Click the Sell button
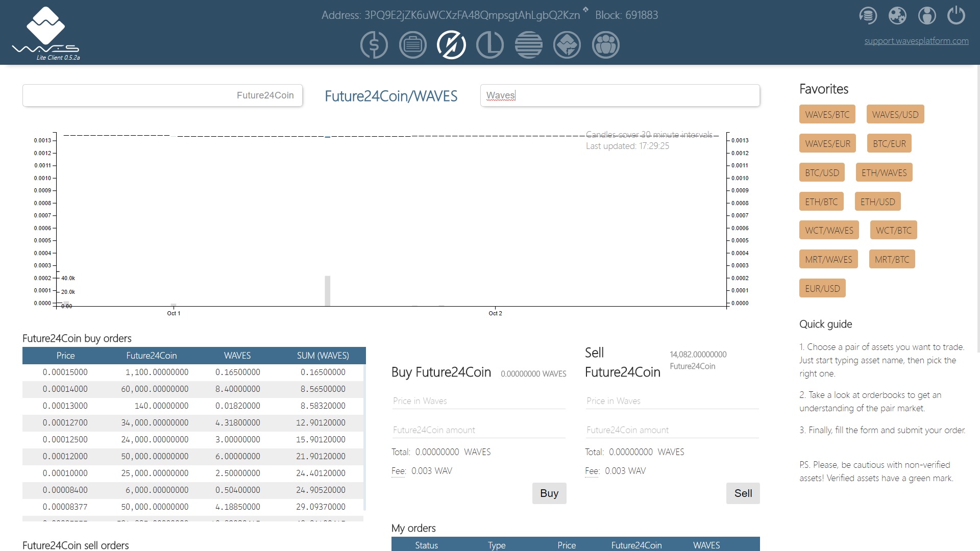The height and width of the screenshot is (551, 980). point(743,493)
